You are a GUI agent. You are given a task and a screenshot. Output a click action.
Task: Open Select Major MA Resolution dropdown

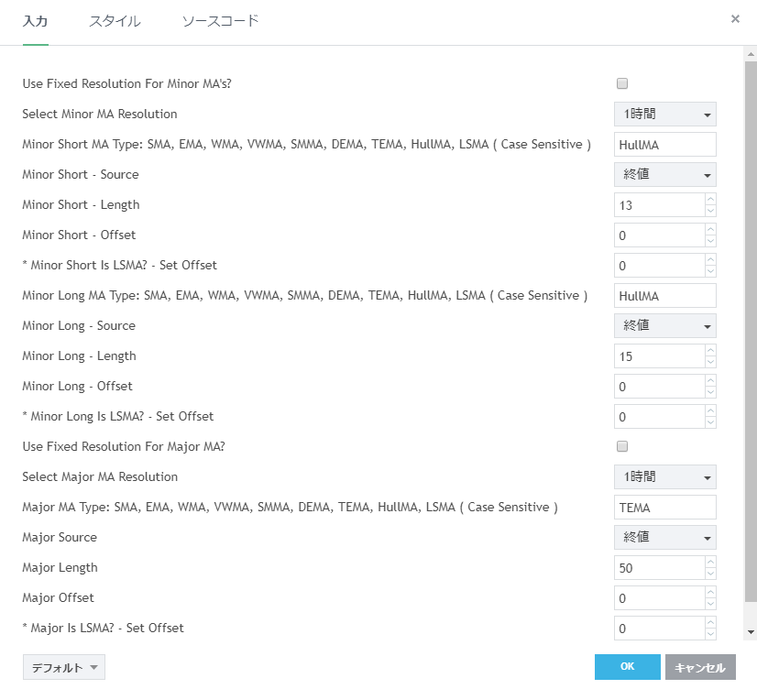(x=664, y=477)
